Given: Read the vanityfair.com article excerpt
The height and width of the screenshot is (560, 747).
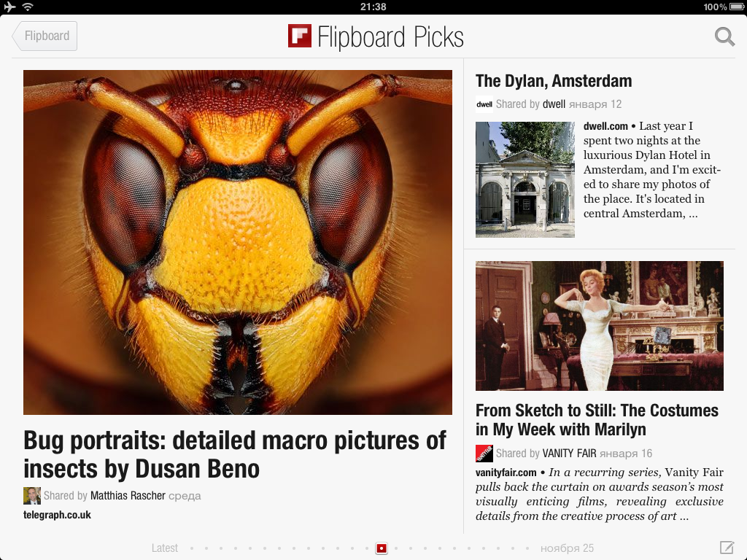Looking at the screenshot, I should [600, 494].
